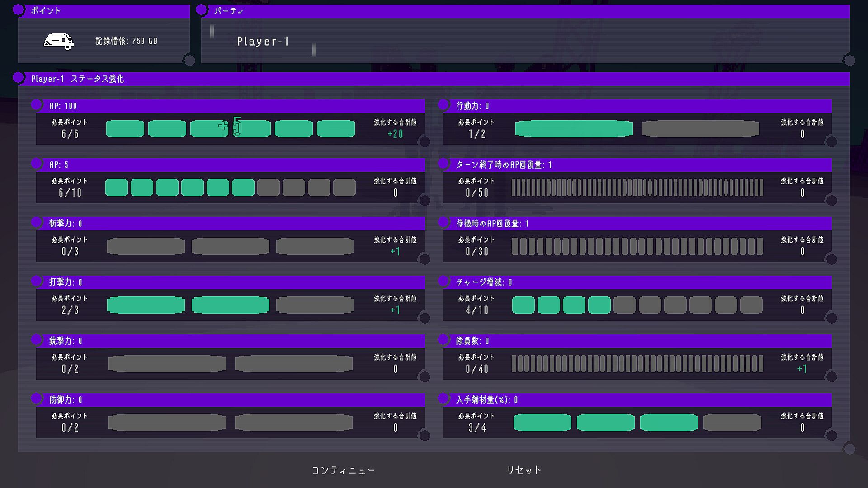Image resolution: width=868 pixels, height=488 pixels.
Task: Click the 斬撃力 upgrade total "+1"
Action: point(395,252)
